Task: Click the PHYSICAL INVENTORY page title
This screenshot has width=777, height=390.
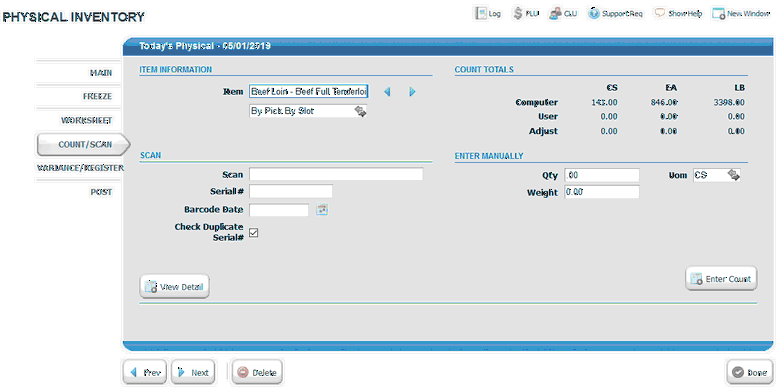Action: coord(74,17)
